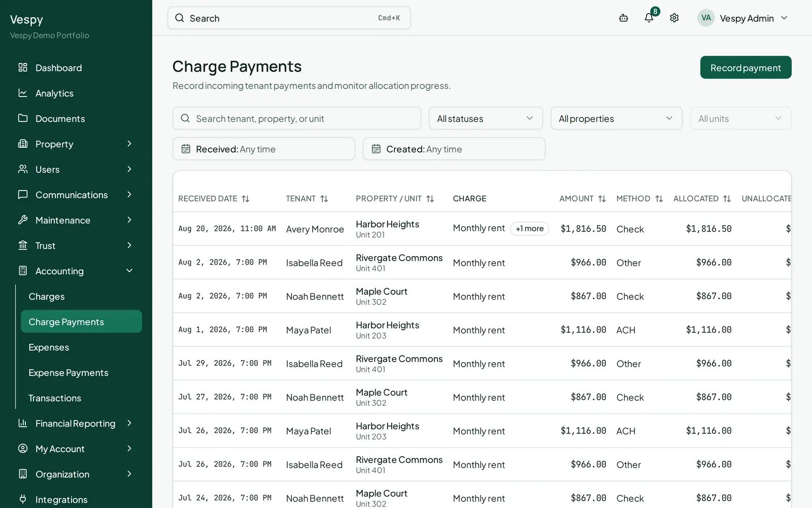Click the $1,816.50 amount for Avery Monroe

click(583, 229)
